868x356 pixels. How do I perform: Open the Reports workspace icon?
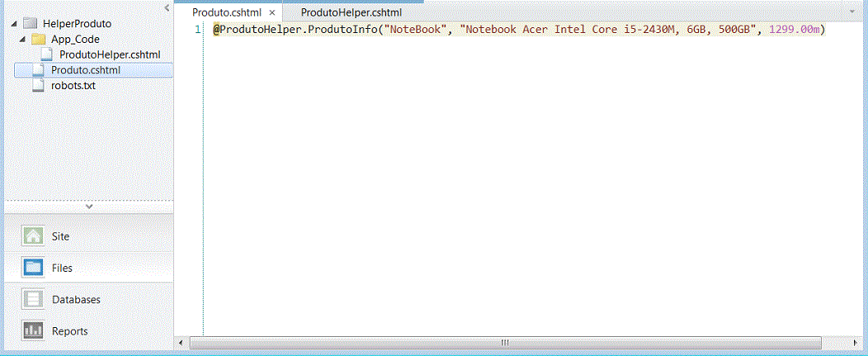pyautogui.click(x=33, y=330)
